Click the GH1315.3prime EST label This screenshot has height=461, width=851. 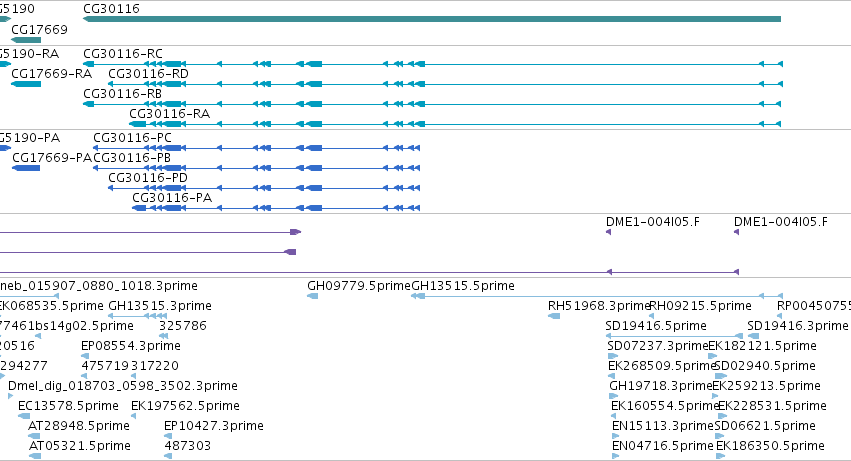[160, 306]
